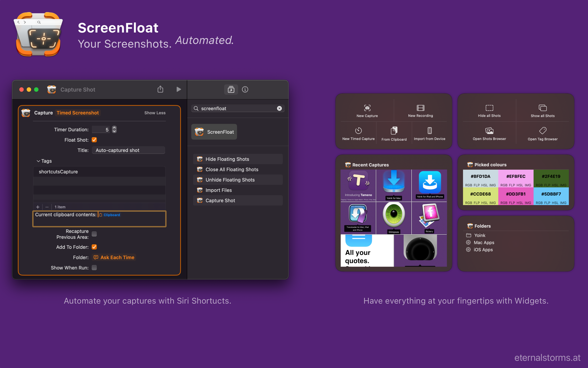Click the search field containing screenfloat

pyautogui.click(x=238, y=108)
